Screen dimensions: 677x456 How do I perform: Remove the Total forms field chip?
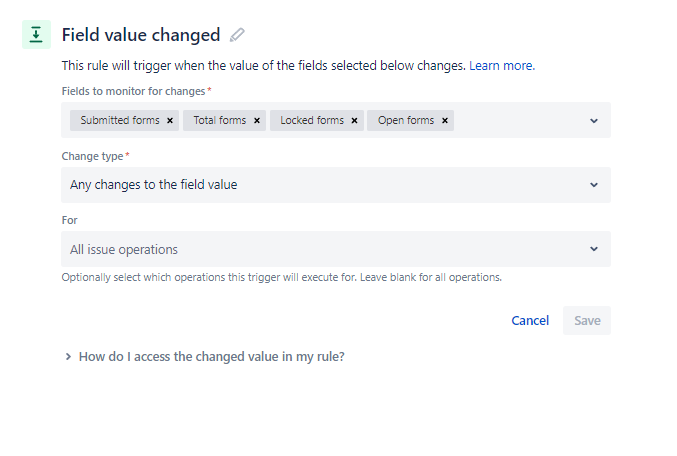tap(257, 120)
